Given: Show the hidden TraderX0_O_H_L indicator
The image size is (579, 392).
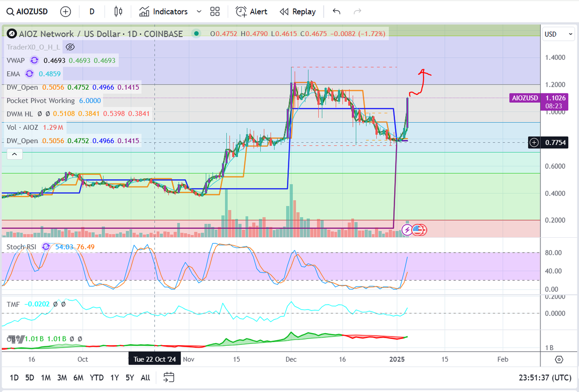Looking at the screenshot, I should (70, 47).
